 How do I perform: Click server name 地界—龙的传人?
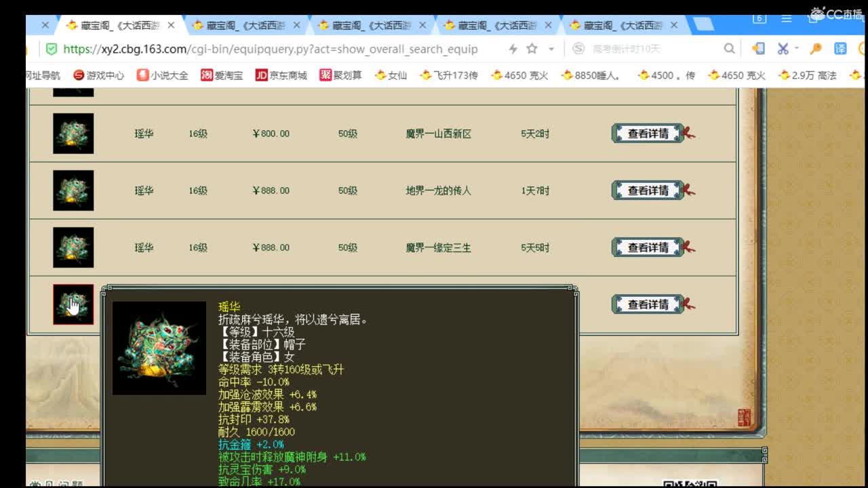439,190
